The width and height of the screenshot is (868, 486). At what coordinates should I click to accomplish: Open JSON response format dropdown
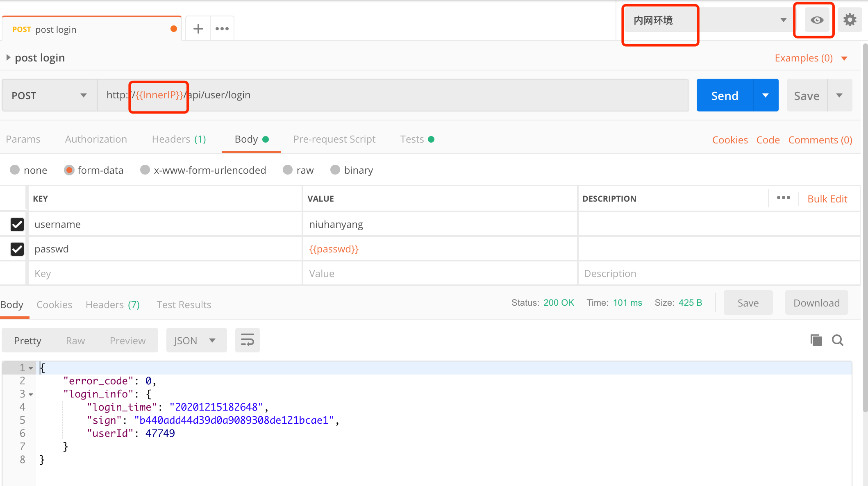196,341
